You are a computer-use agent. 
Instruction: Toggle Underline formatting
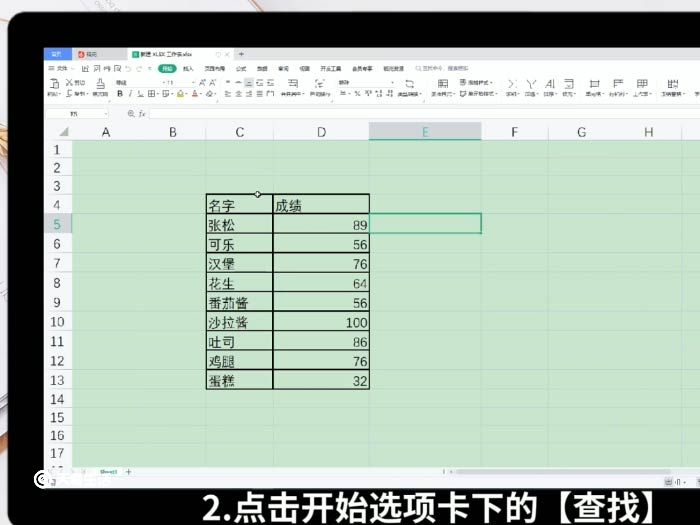pyautogui.click(x=140, y=94)
